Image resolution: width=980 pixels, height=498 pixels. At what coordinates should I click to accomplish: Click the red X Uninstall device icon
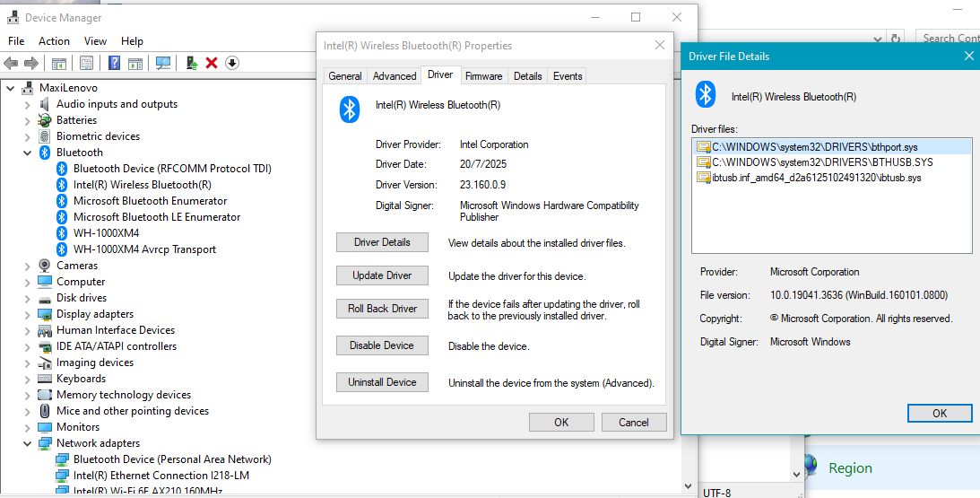click(x=212, y=63)
